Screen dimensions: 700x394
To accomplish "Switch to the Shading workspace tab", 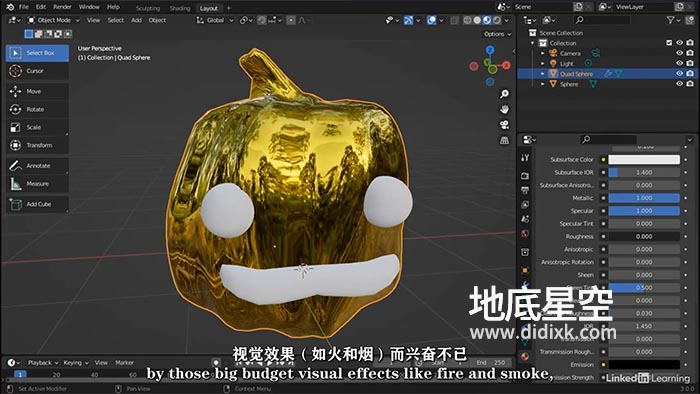I will click(x=180, y=8).
